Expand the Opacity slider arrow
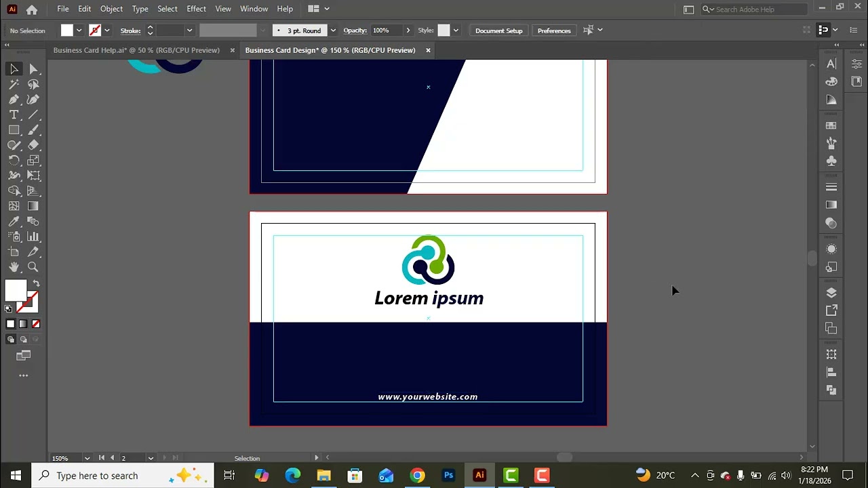Image resolution: width=868 pixels, height=488 pixels. [x=408, y=30]
